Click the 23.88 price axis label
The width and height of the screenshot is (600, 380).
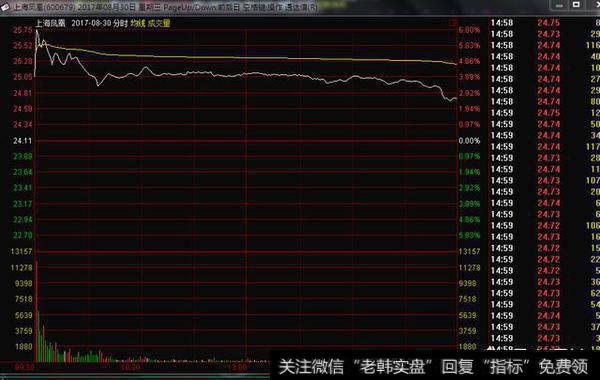[23, 156]
